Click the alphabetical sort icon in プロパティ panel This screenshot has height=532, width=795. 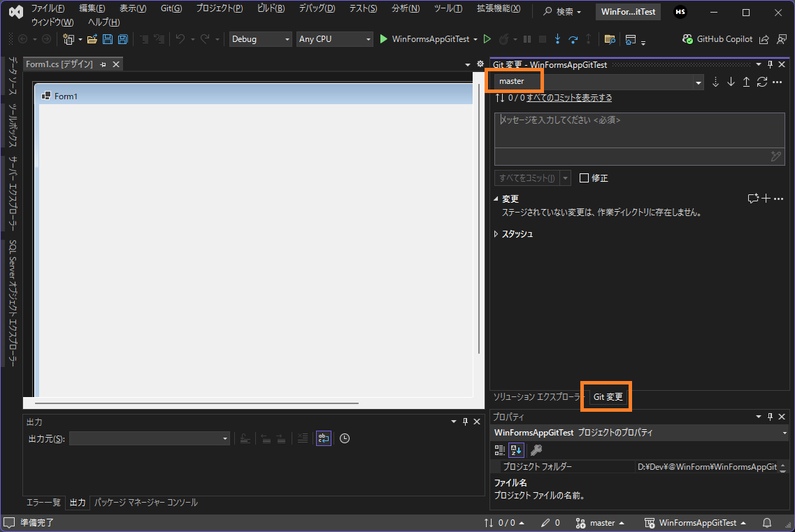point(516,450)
